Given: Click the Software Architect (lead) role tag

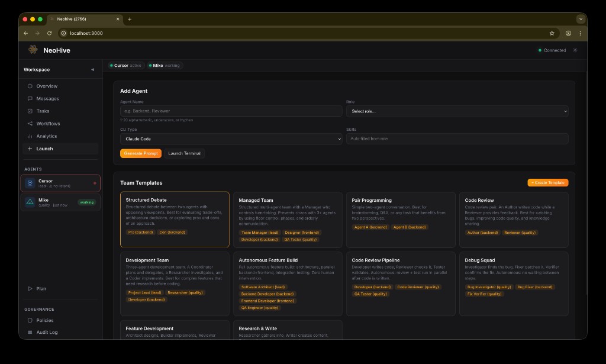Looking at the screenshot, I should click(263, 287).
